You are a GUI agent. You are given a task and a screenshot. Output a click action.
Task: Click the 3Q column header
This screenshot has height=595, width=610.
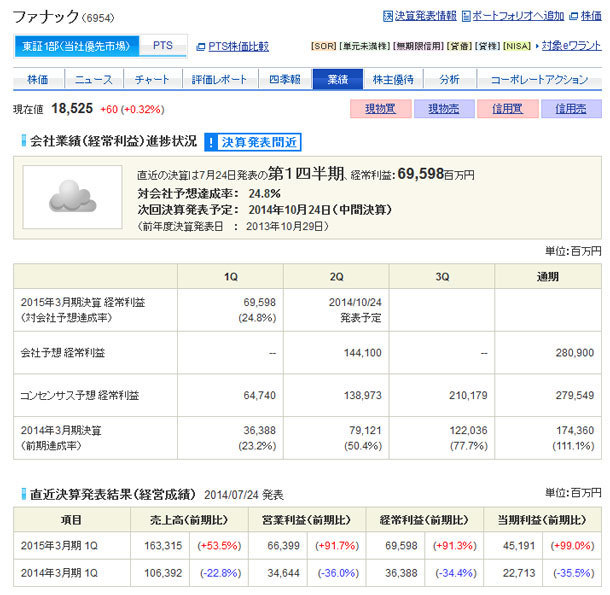pyautogui.click(x=442, y=277)
